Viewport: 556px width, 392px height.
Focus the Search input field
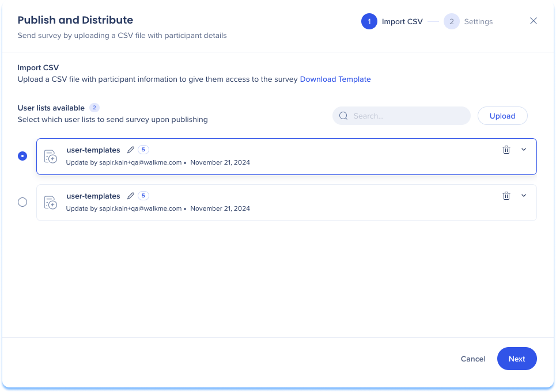click(409, 116)
